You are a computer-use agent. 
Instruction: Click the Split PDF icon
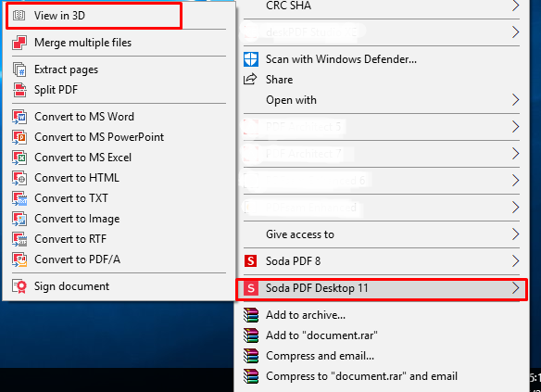tap(19, 90)
